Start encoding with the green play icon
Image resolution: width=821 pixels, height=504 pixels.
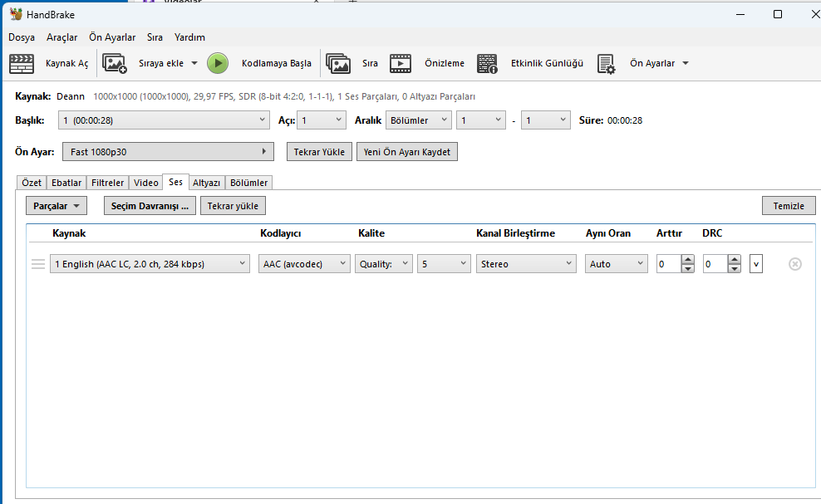(218, 63)
